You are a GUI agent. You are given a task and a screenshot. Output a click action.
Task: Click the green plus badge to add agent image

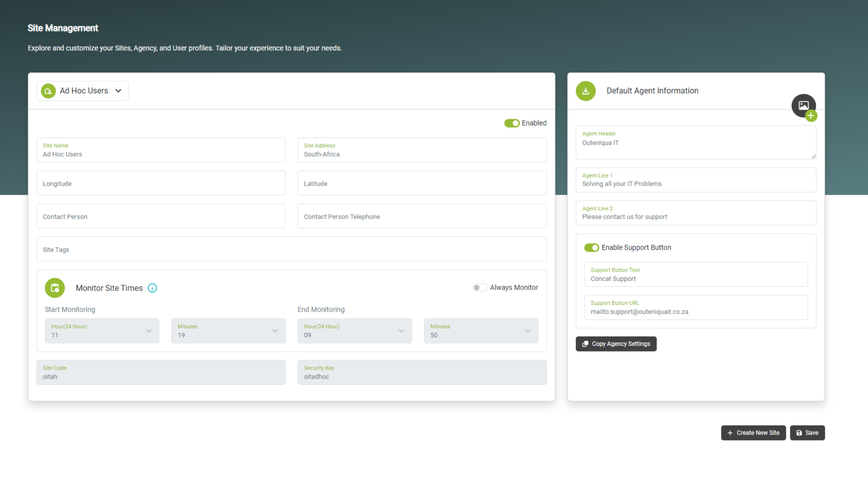pos(811,116)
